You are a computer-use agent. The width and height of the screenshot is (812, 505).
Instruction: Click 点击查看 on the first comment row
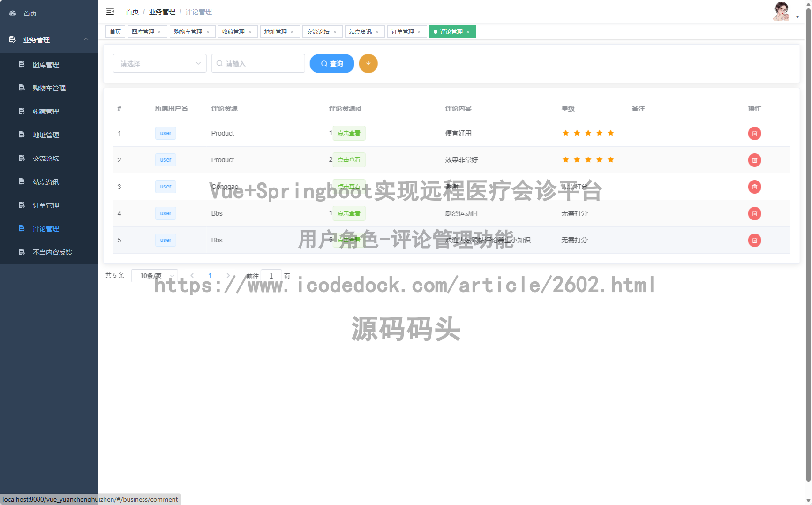click(349, 133)
